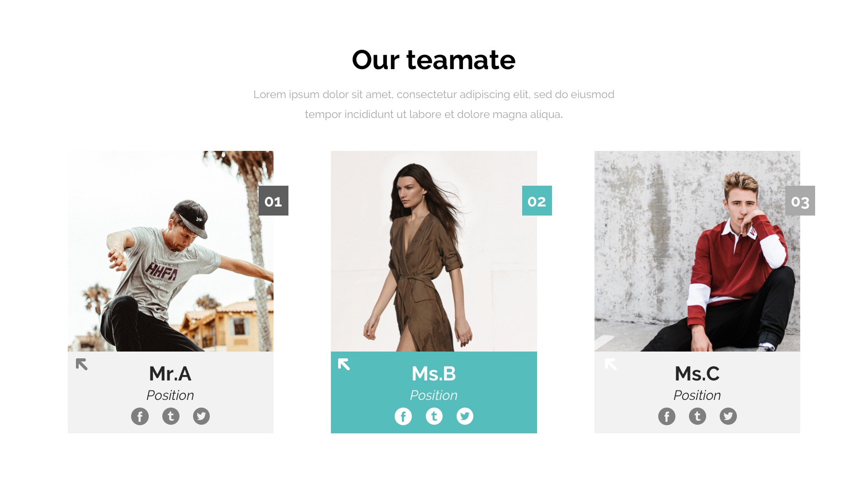
Task: Open Mr.A's Tumblr icon
Action: [x=171, y=416]
